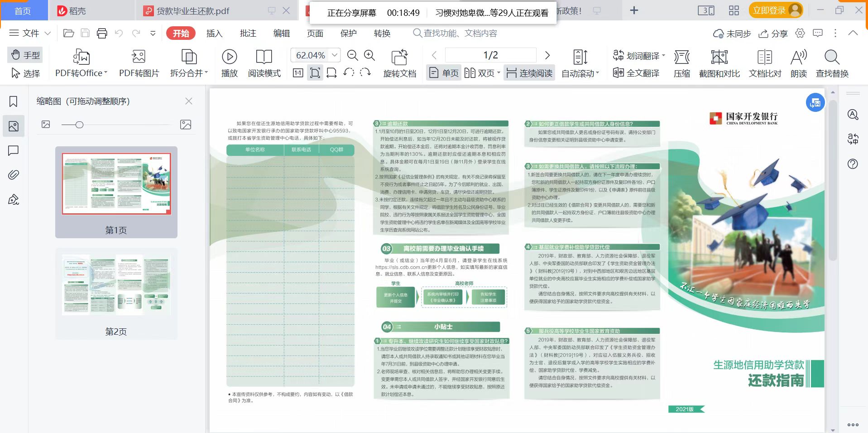Open the 插入 tab
The height and width of the screenshot is (433, 868).
[214, 33]
